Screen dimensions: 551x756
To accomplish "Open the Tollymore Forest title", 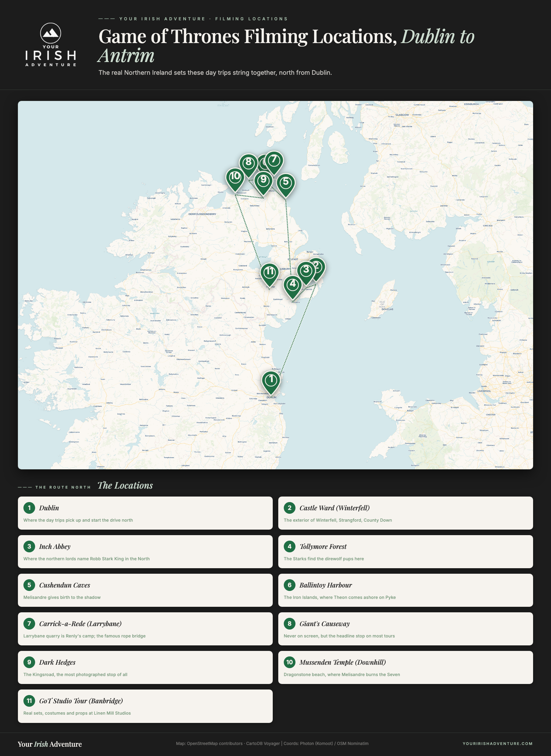I will [x=323, y=546].
